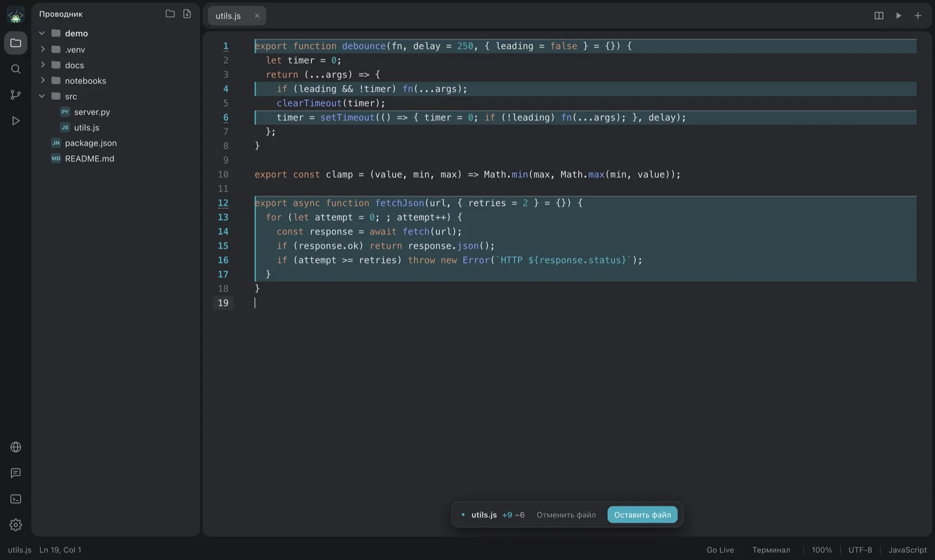Click Go Live in the status bar
The height and width of the screenshot is (560, 935).
tap(720, 550)
